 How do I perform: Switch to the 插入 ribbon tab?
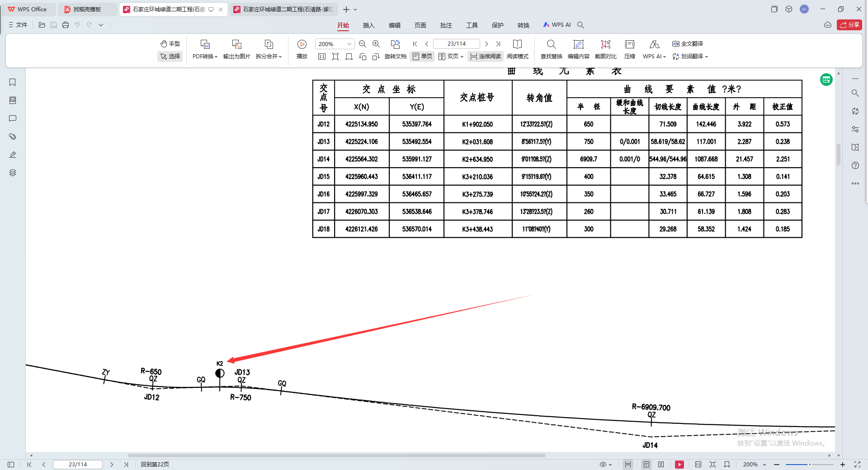click(369, 25)
